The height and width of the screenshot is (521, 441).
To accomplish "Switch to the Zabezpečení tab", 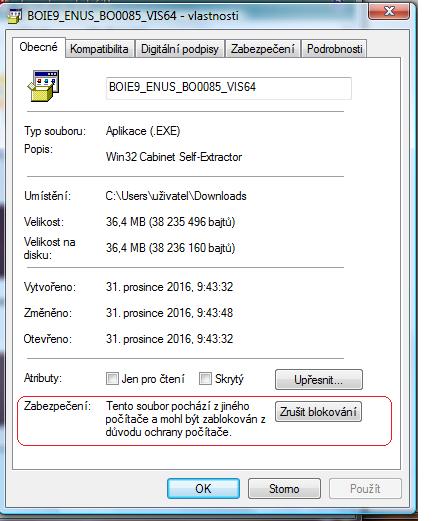I will click(263, 49).
